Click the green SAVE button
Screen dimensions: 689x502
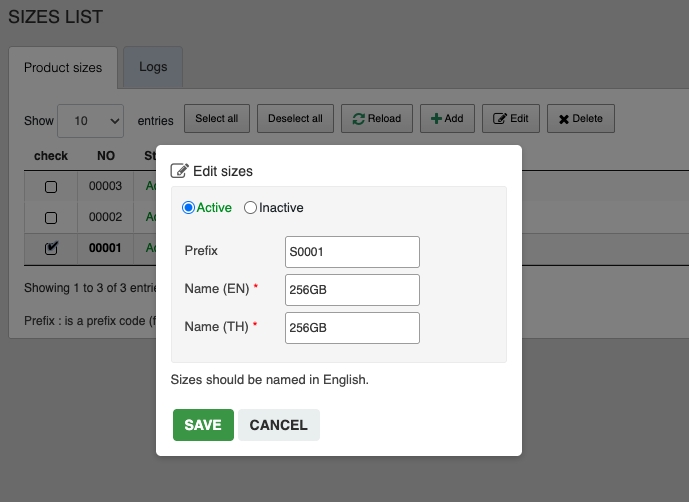[203, 425]
